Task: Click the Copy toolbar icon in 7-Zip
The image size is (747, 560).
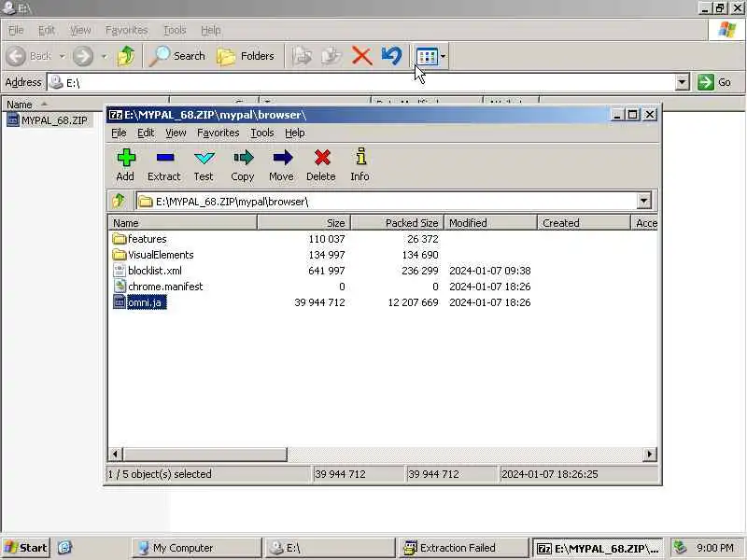Action: click(243, 165)
